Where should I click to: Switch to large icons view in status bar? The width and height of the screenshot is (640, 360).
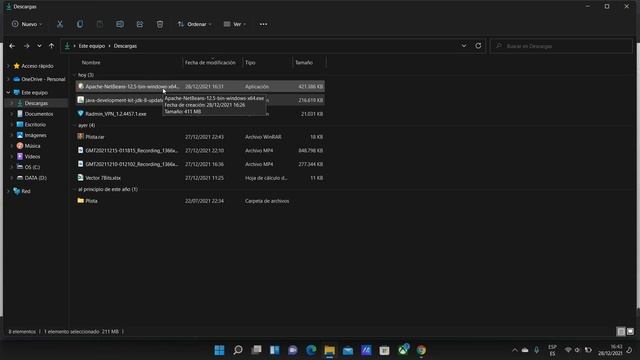[630, 331]
